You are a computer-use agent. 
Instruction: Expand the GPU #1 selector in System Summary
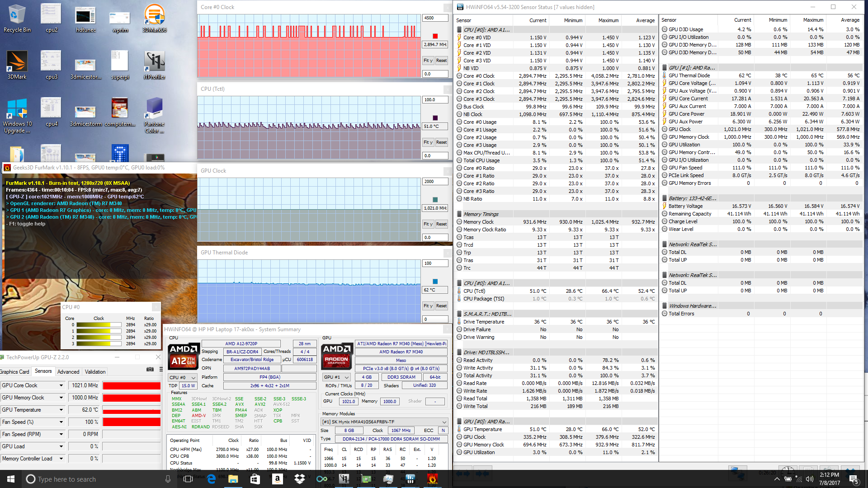click(x=337, y=377)
